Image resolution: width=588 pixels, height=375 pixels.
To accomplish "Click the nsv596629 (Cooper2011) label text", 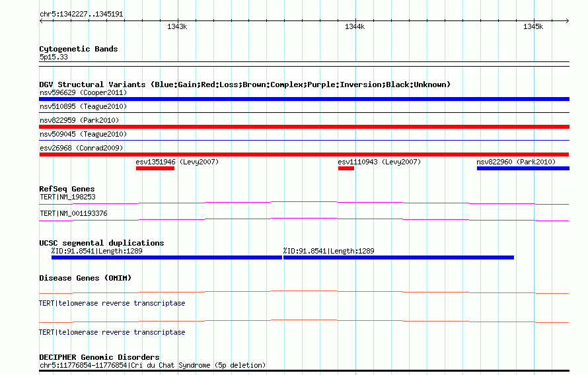I will [83, 92].
